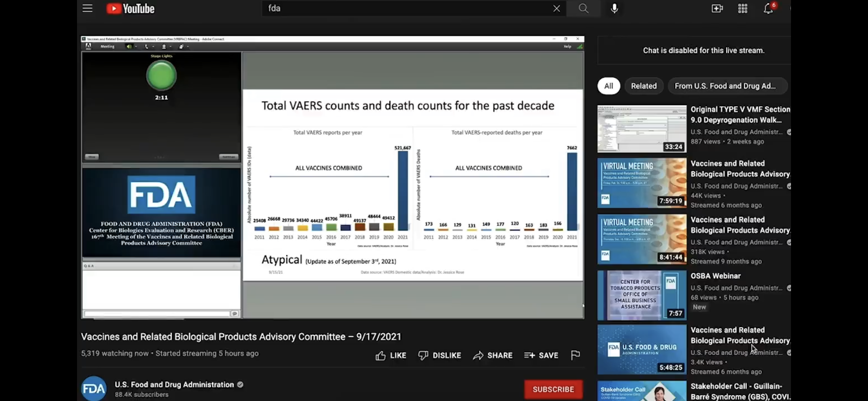Viewport: 868px width, 401px height.
Task: Subscribe to U.S. Food and Drug Administration
Action: pyautogui.click(x=553, y=389)
